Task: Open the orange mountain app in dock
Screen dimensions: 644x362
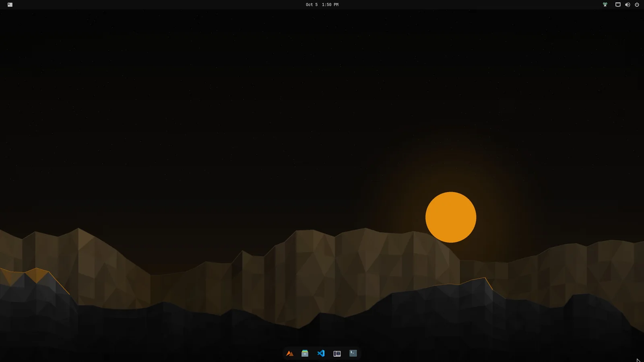Action: coord(289,354)
